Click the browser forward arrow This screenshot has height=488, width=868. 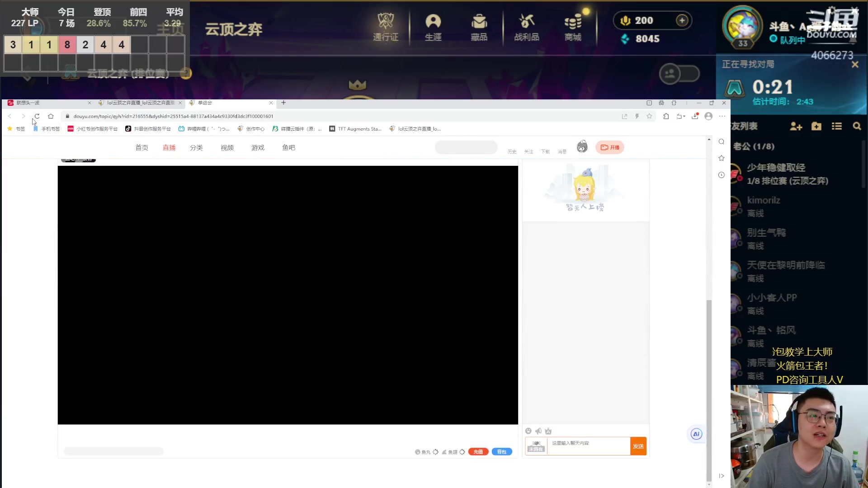[x=23, y=116]
